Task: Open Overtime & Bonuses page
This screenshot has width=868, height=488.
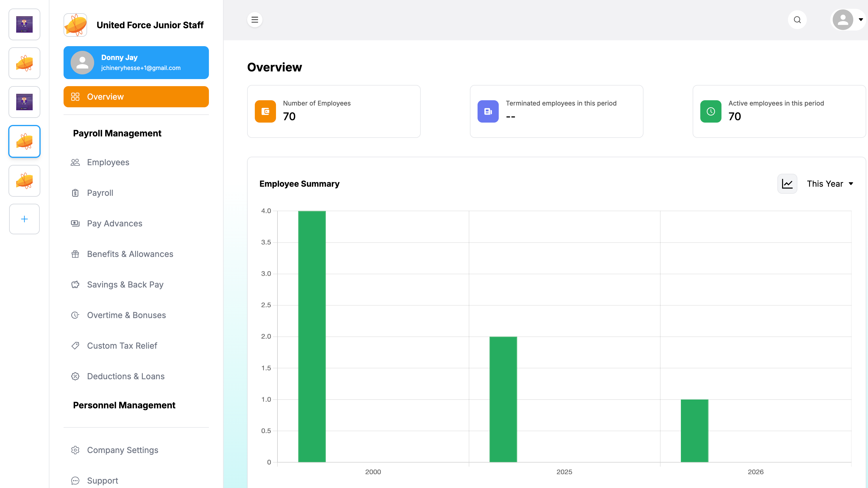Action: [x=136, y=315]
